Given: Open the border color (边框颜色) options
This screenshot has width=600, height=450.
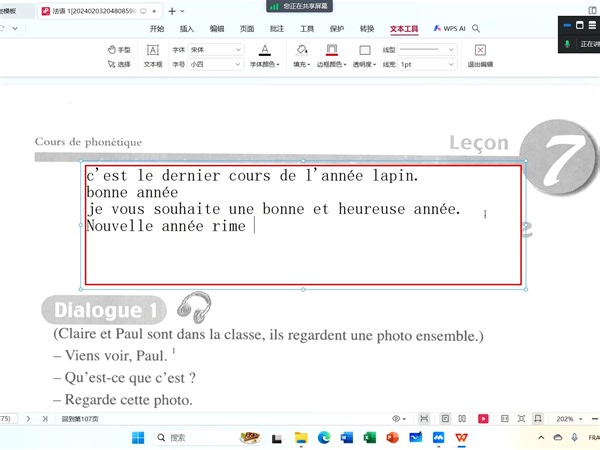Looking at the screenshot, I should click(x=331, y=56).
